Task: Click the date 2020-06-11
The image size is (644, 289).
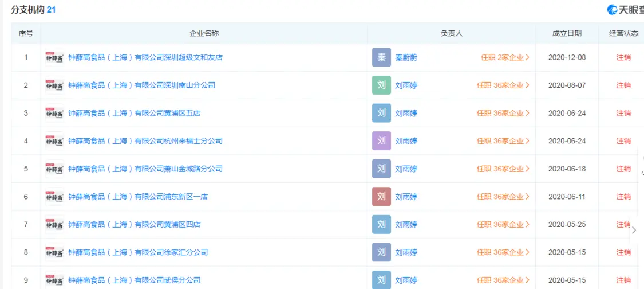Action: [567, 197]
